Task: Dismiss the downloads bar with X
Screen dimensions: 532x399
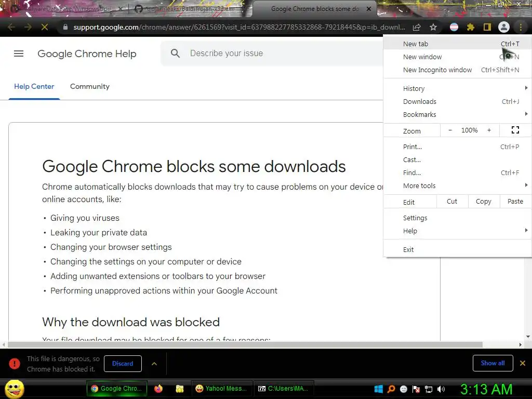Action: [523, 363]
